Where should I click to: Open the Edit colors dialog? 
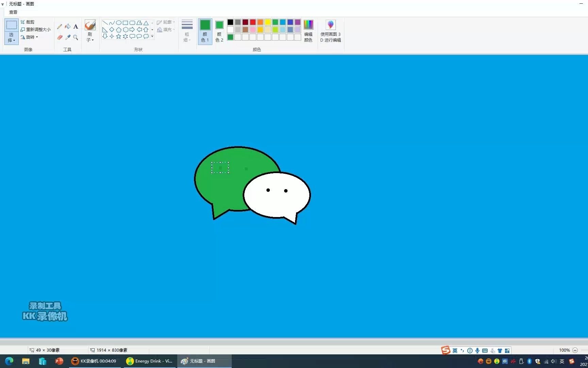point(308,31)
